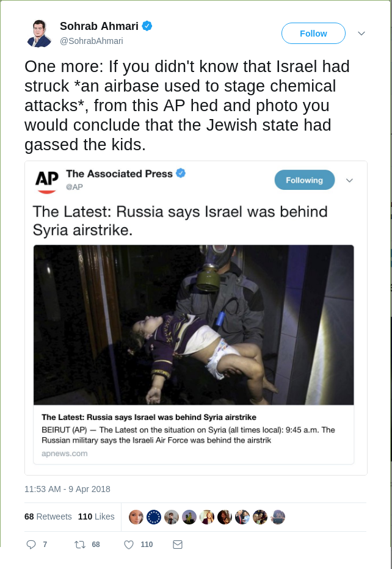392x569 pixels.
Task: Open the @SohrabAhmari handle link
Action: tap(92, 41)
